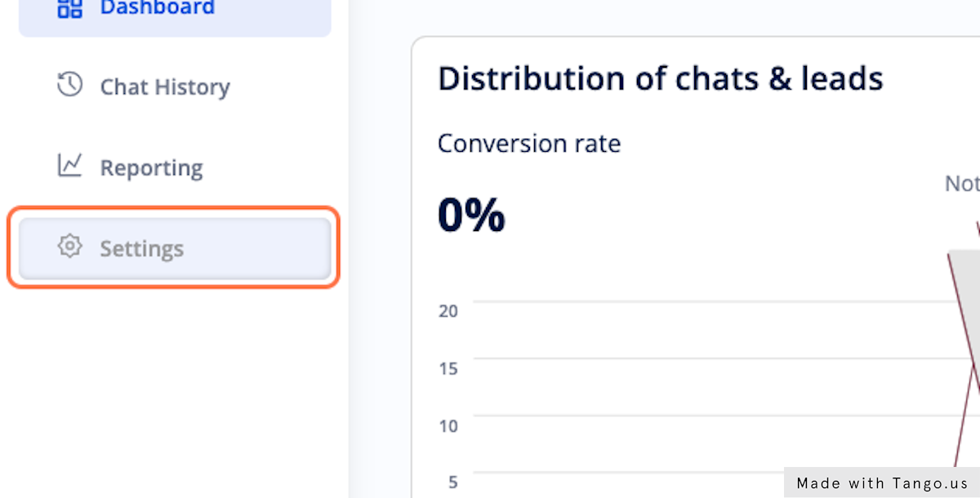Click the 'Made with Tango.us' watermark
This screenshot has width=980, height=498.
pos(882,483)
